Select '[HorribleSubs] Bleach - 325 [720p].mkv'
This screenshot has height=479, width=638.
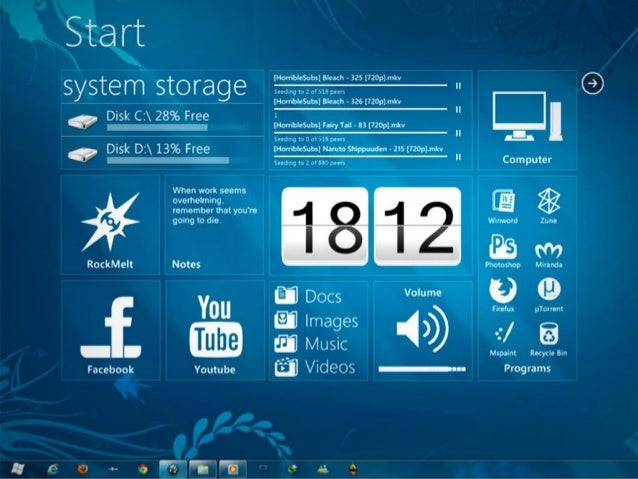click(x=337, y=78)
